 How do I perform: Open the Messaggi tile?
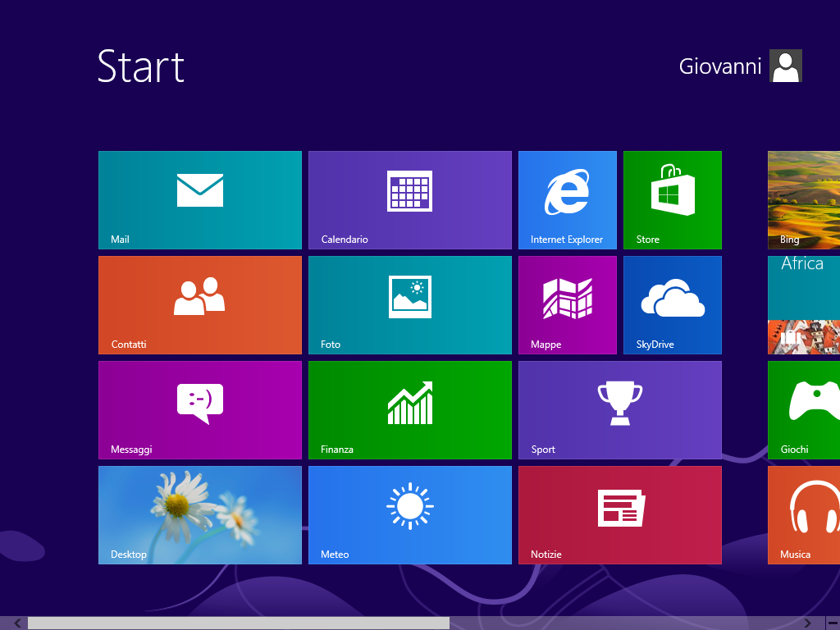(x=200, y=410)
